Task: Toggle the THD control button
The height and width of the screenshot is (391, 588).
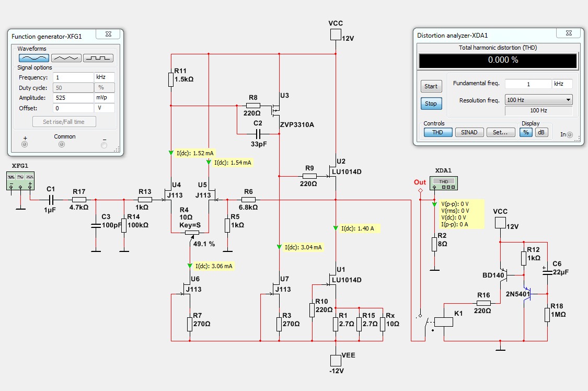Action: tap(438, 132)
